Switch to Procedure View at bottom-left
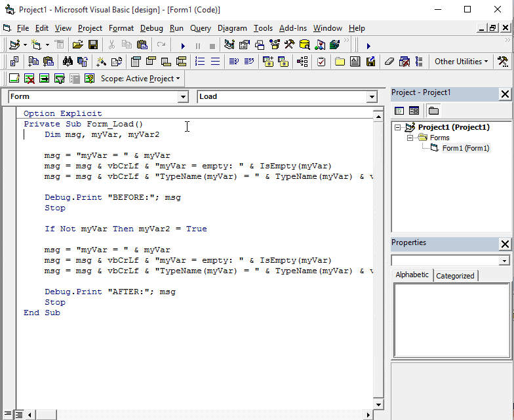This screenshot has height=420, width=514. click(x=9, y=414)
